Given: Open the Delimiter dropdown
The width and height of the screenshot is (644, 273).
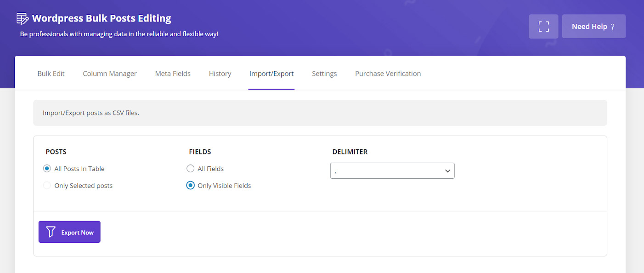Looking at the screenshot, I should point(392,171).
